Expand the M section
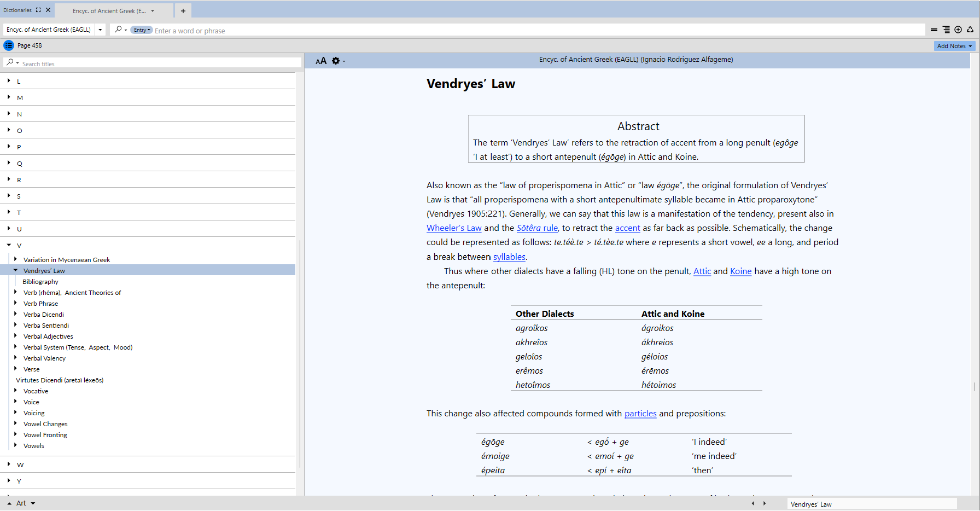This screenshot has height=511, width=980. click(9, 97)
